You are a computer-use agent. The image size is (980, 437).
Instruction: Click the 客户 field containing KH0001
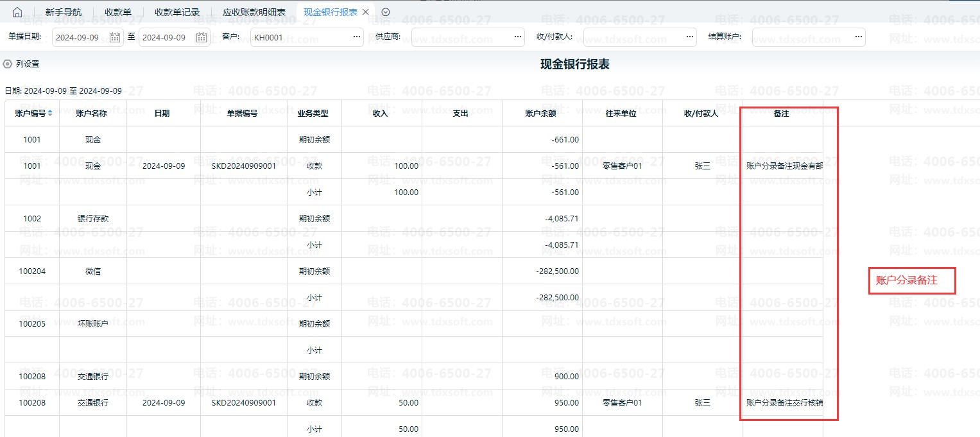coord(300,37)
